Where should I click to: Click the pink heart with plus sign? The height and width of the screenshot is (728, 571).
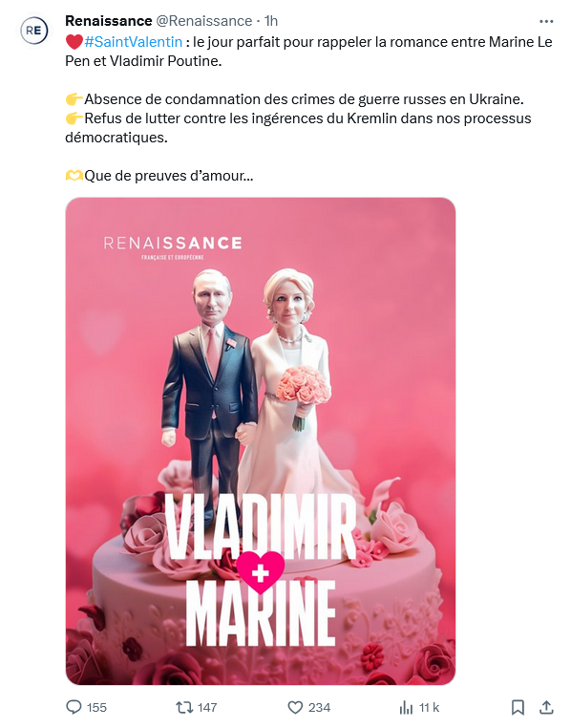(x=261, y=572)
